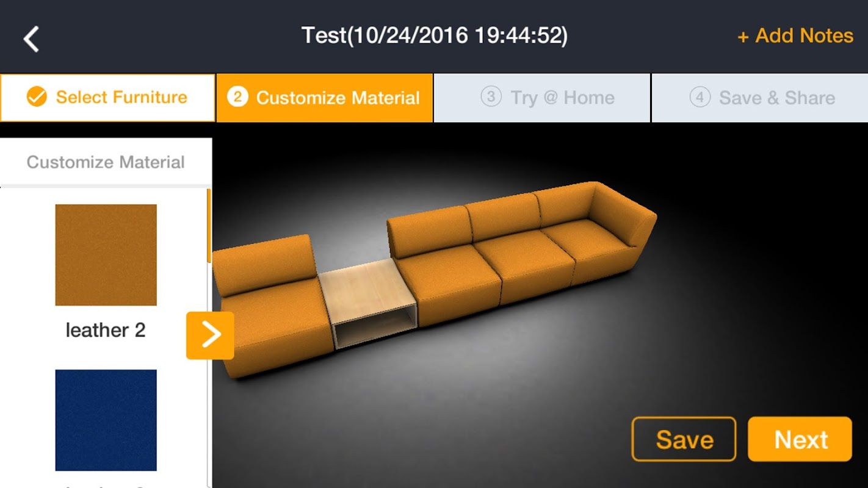
Task: Select the dark blue material swatch
Action: click(106, 420)
